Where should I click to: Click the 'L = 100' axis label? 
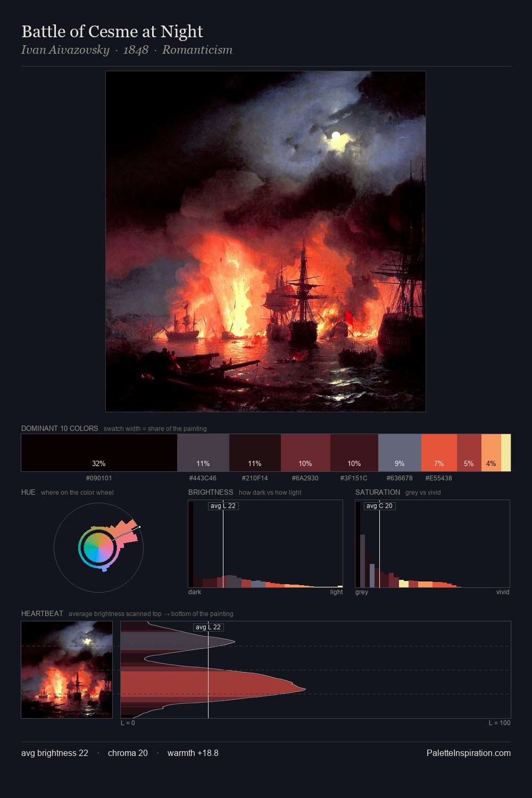500,723
